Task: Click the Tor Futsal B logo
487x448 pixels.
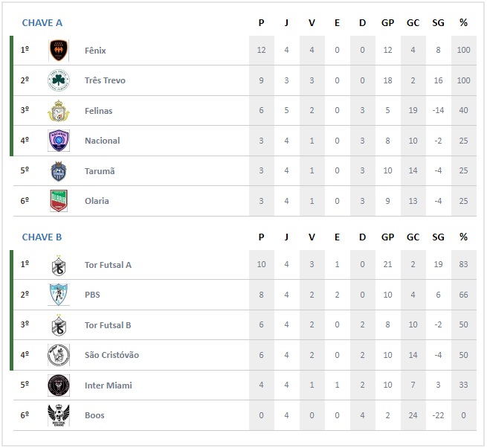Action: point(59,325)
